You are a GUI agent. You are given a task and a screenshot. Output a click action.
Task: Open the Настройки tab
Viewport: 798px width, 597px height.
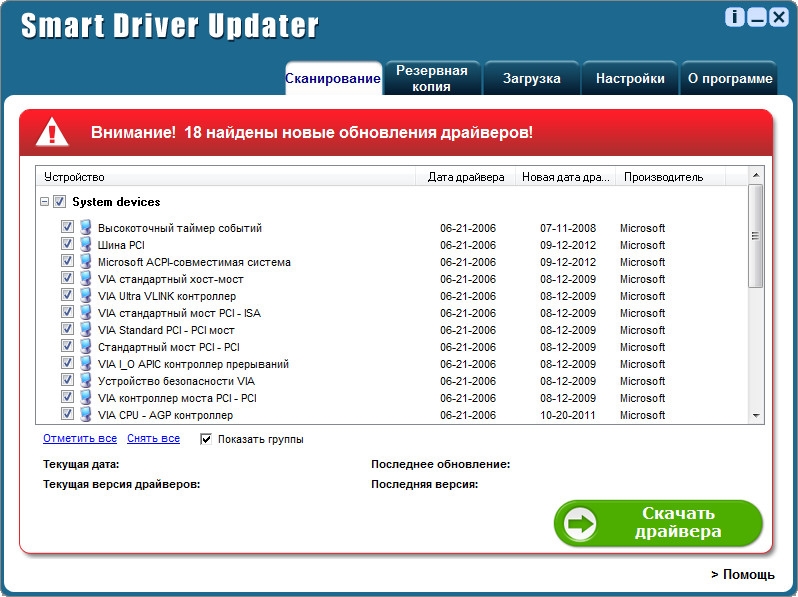coord(630,78)
